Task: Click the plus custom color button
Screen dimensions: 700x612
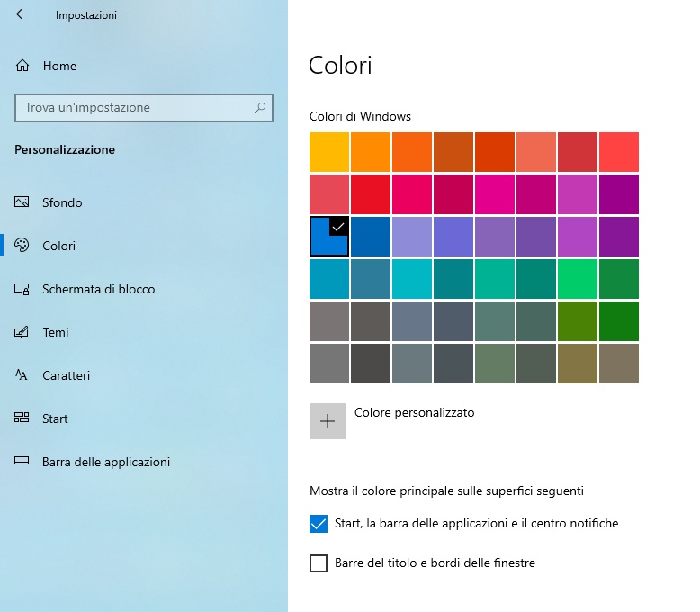Action: pos(328,421)
